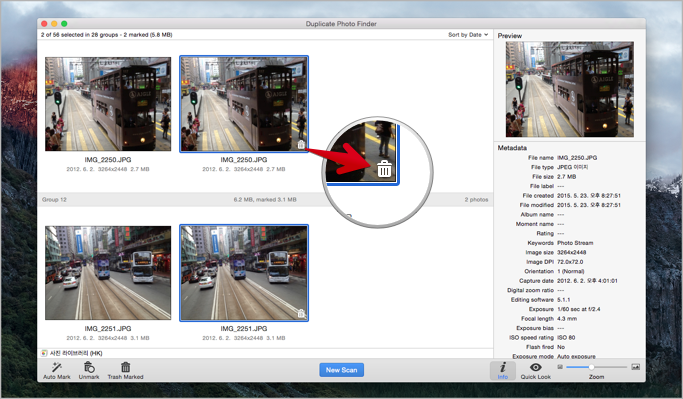Click '6.2 MB, marked 3.1 MB' group text
Viewport: 683px width, 399px height.
(x=265, y=200)
